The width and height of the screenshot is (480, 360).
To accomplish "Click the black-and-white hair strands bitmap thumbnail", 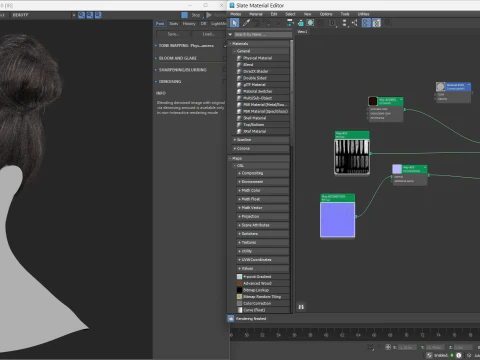I will click(352, 156).
